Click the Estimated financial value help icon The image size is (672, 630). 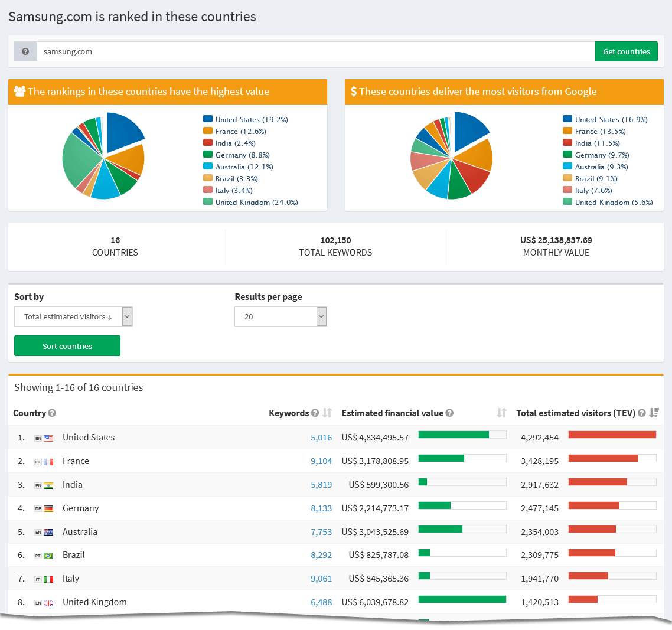449,413
